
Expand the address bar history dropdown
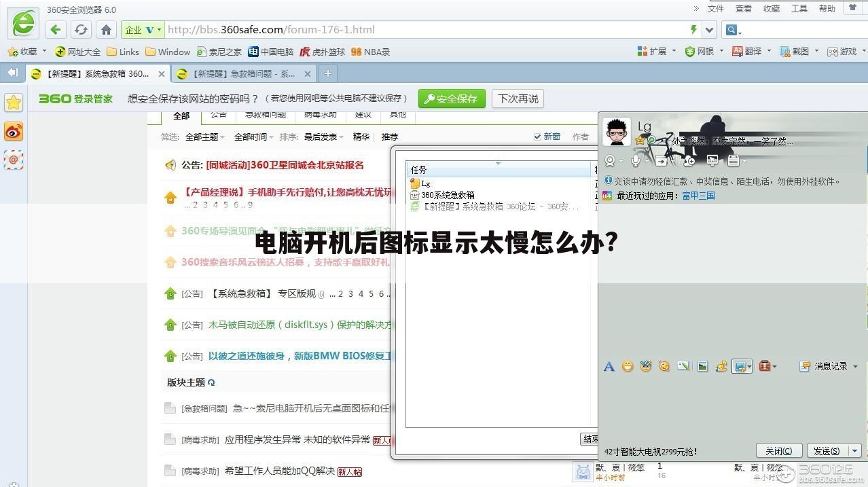tap(709, 29)
